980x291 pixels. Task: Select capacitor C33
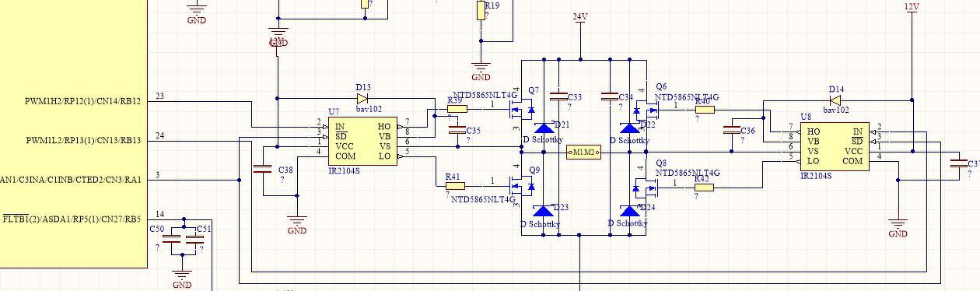[x=558, y=97]
